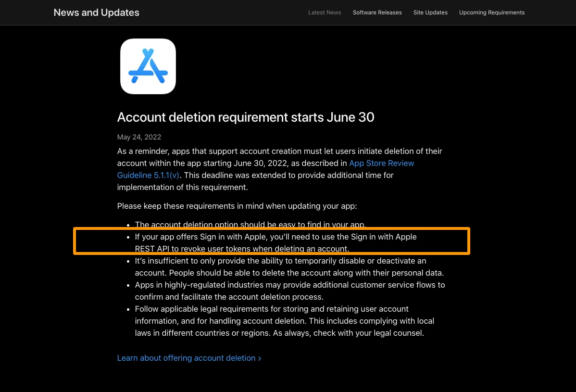Click the Account deletion requirement headline
Image resolution: width=576 pixels, height=392 pixels.
(246, 117)
